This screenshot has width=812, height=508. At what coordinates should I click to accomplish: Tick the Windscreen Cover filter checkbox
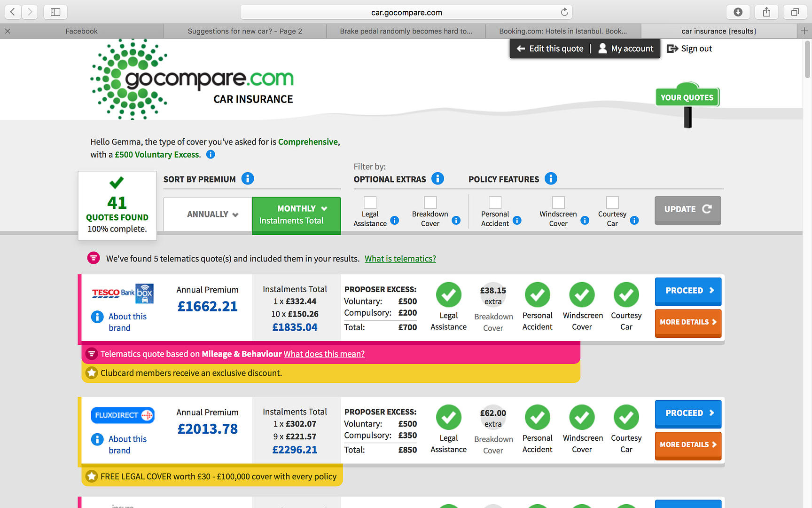click(558, 202)
